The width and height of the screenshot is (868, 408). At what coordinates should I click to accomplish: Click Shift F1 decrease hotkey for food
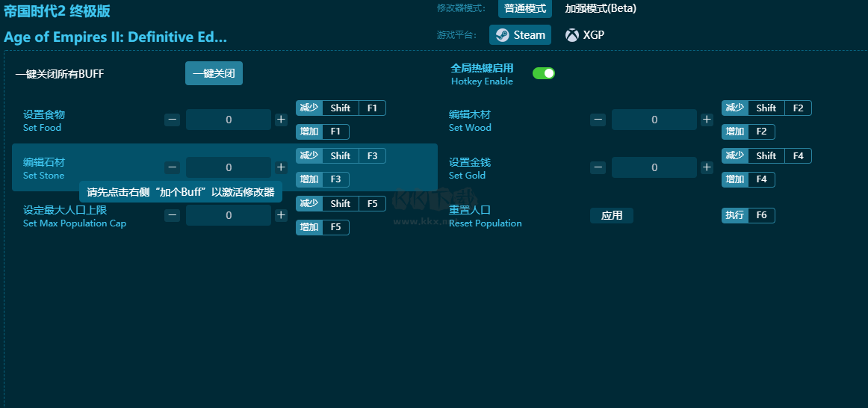click(x=341, y=108)
